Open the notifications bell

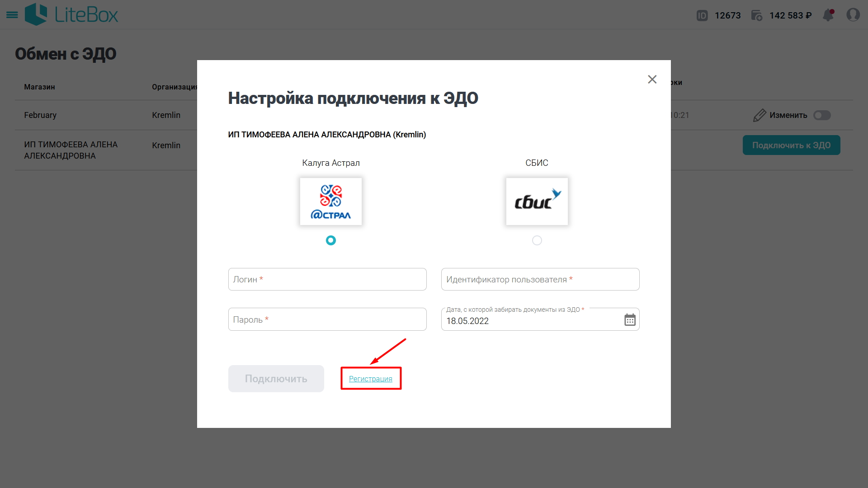coord(828,15)
